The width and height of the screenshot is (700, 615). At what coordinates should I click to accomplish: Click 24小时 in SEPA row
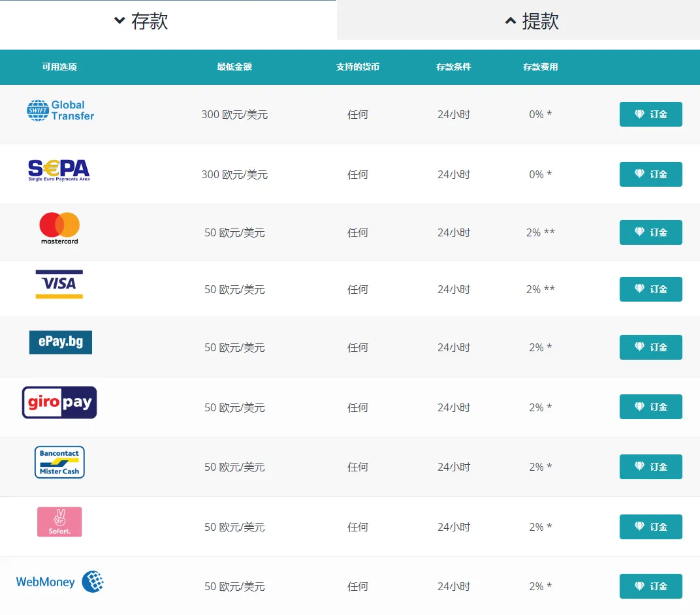[x=454, y=174]
